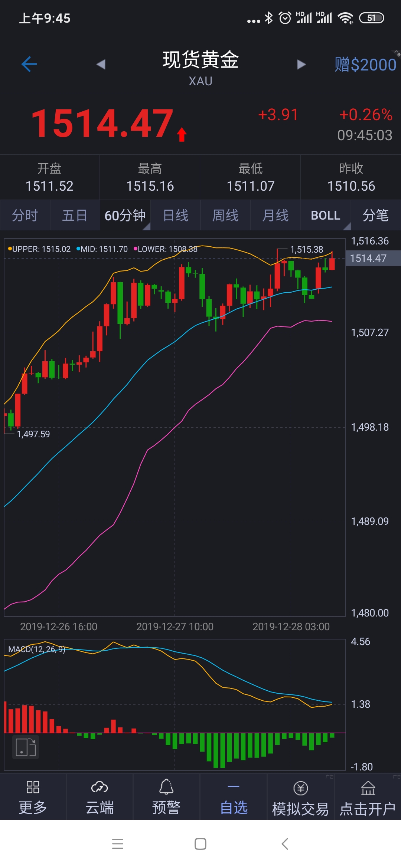Viewport: 401px width, 868px height.
Task: Tap the 1,515.38 high annotation
Action: tap(307, 249)
